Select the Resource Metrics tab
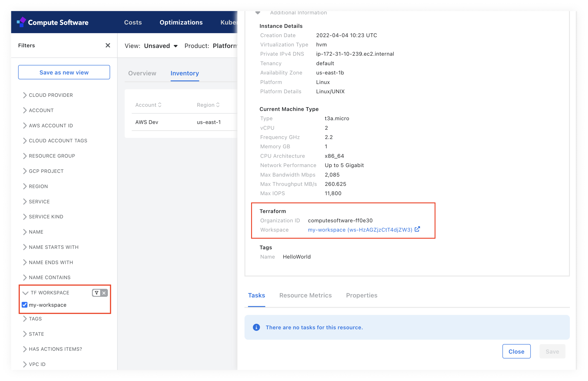Screen dimensions: 588x381 306,296
